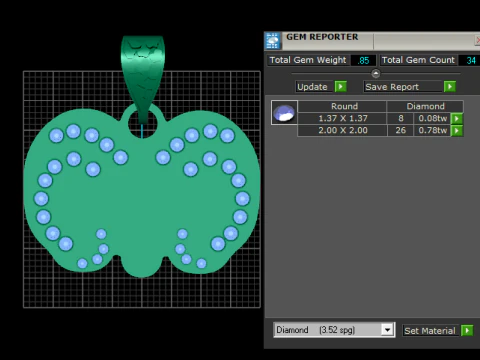480x360 pixels.
Task: Open the Diamond material dropdown
Action: tap(387, 330)
